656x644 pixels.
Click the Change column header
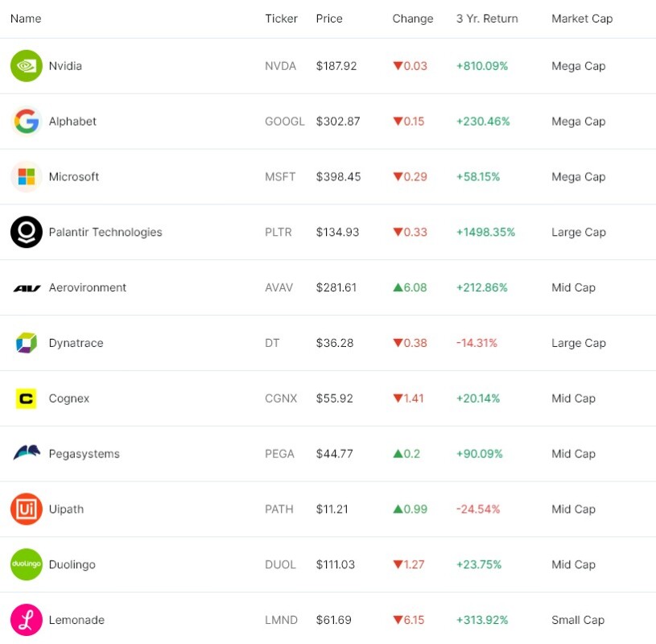point(412,19)
